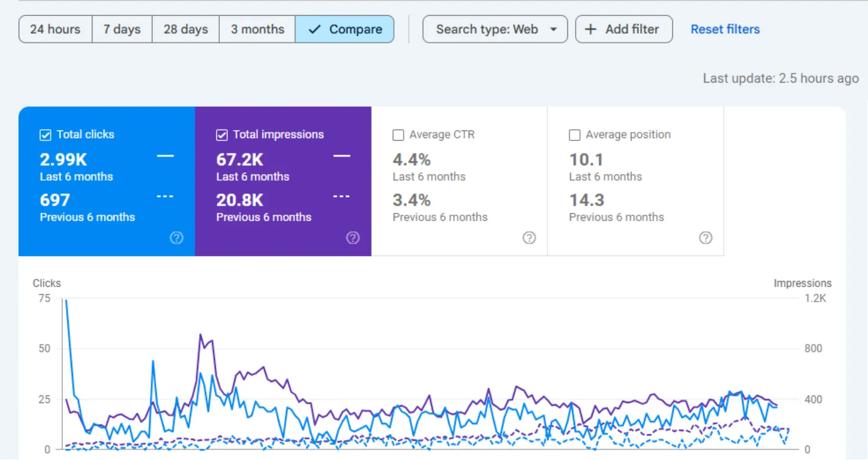Click the Last update: 2.5 hours ago text
Image resolution: width=868 pixels, height=460 pixels.
781,79
